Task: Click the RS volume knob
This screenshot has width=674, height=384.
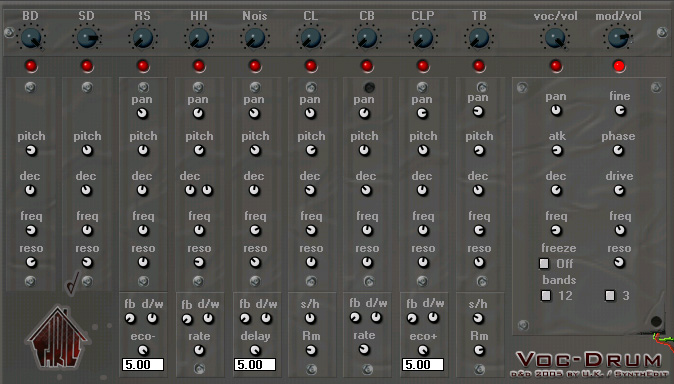Action: click(x=143, y=38)
